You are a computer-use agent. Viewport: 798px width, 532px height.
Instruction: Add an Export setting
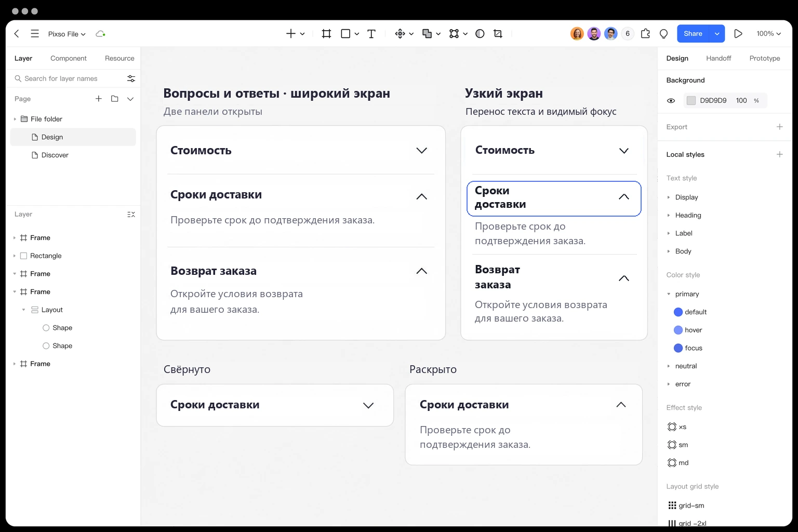pyautogui.click(x=779, y=127)
